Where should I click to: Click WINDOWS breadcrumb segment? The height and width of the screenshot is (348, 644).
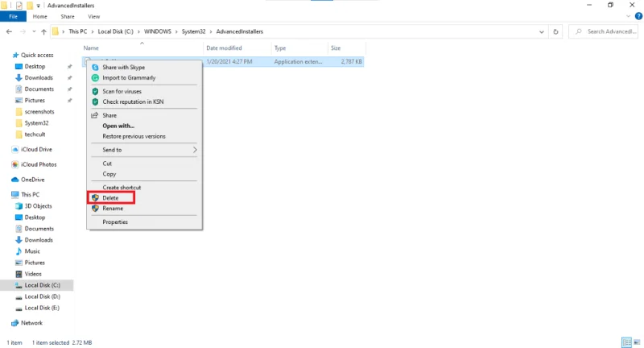pos(158,31)
